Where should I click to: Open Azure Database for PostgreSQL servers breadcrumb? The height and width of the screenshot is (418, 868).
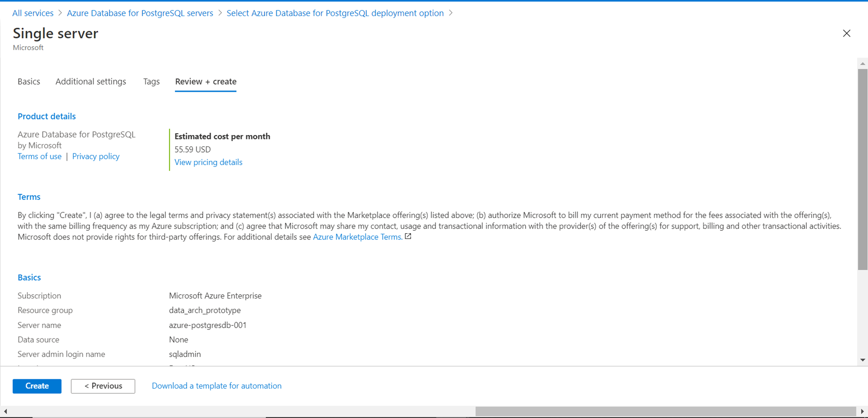coord(140,13)
